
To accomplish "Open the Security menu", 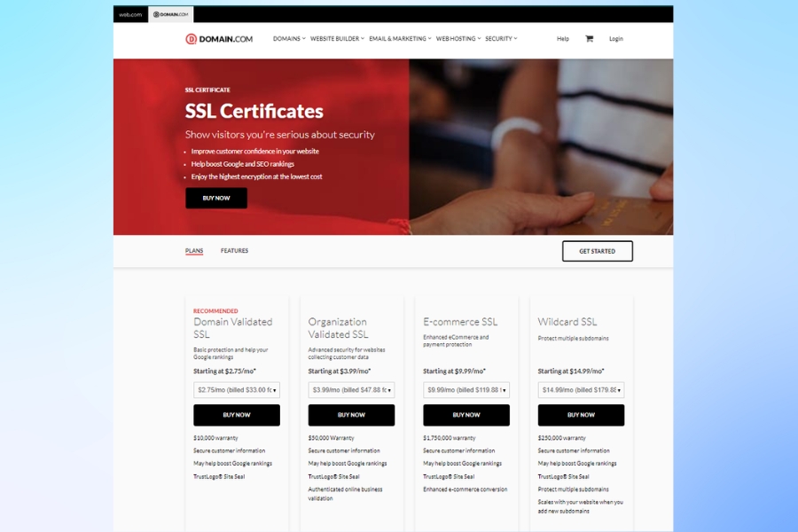I will click(x=501, y=39).
